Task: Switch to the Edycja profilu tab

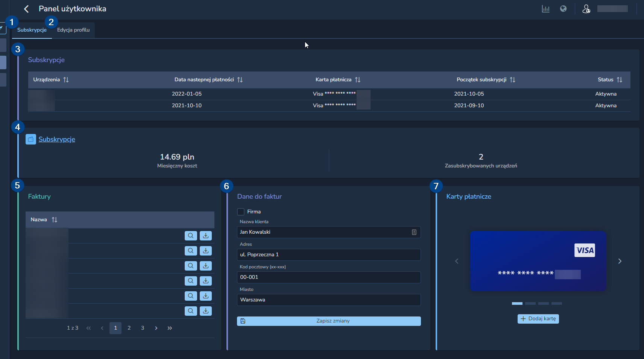Action: tap(73, 30)
